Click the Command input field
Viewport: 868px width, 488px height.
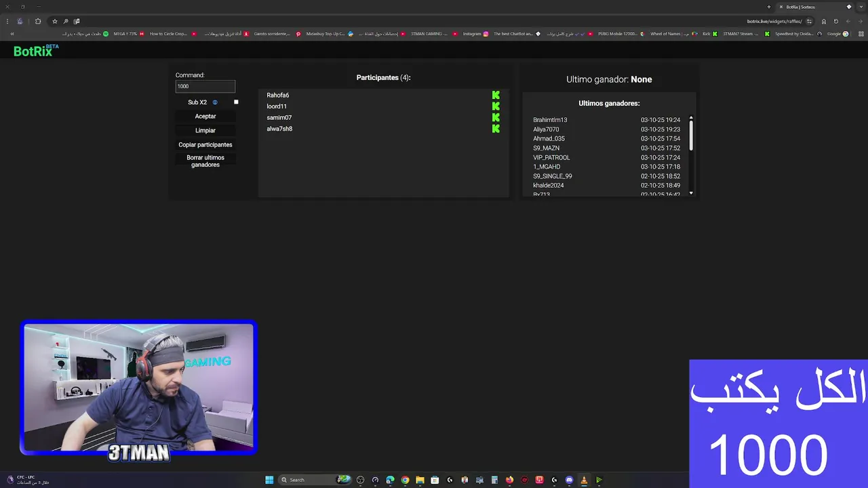[205, 86]
